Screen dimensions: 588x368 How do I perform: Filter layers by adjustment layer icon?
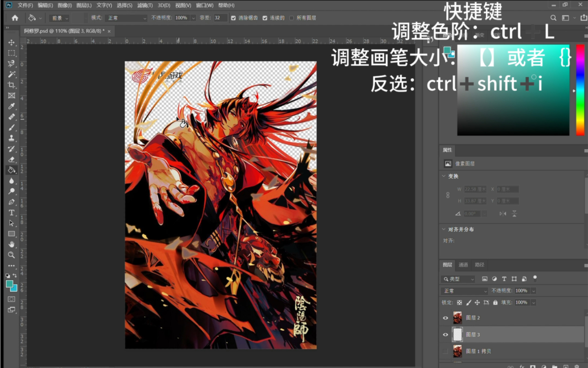click(x=494, y=279)
